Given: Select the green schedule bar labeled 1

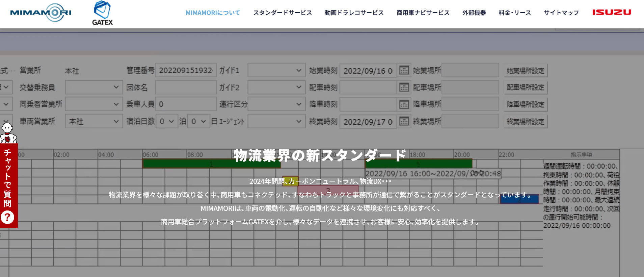Looking at the screenshot, I should tap(212, 164).
